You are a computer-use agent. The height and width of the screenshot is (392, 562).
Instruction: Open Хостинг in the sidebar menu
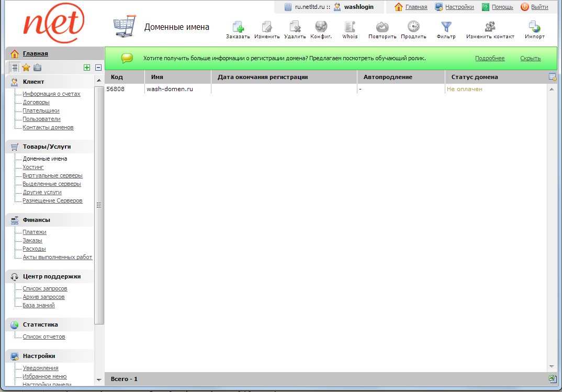33,167
